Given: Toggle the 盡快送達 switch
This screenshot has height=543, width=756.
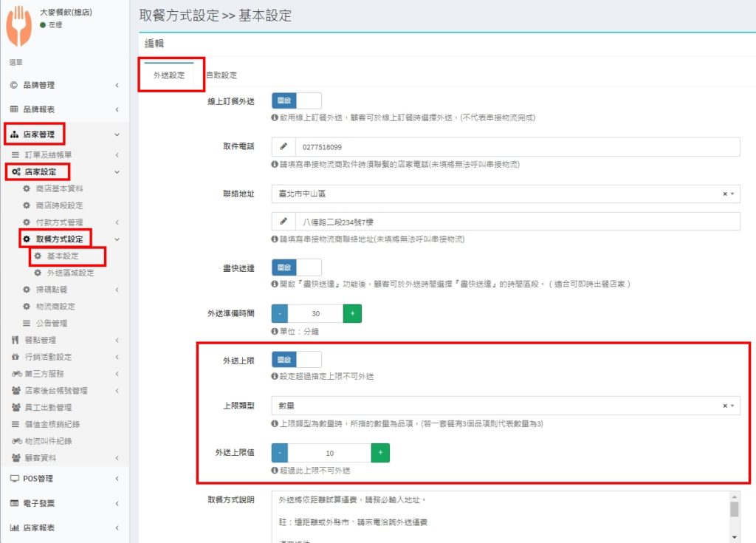Looking at the screenshot, I should tap(297, 267).
